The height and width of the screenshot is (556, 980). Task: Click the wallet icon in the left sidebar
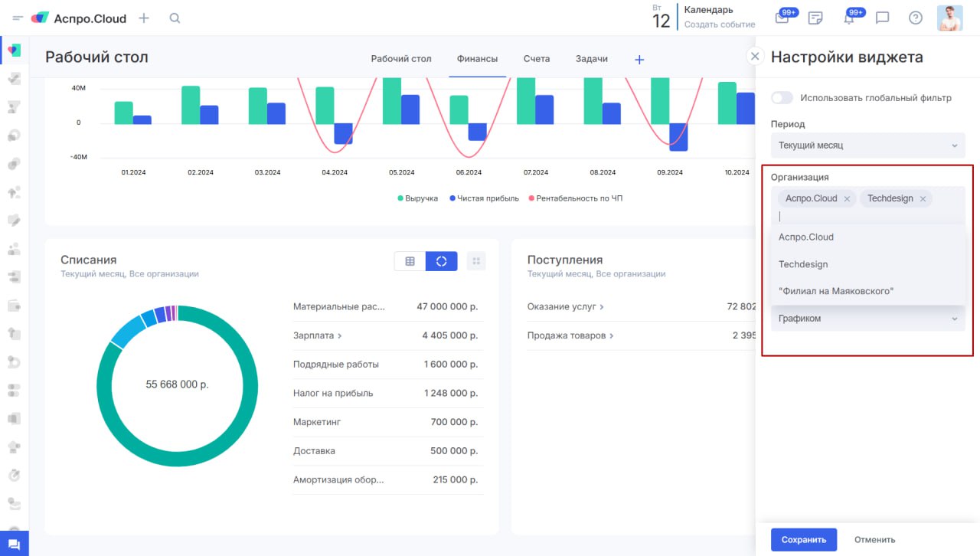14,305
